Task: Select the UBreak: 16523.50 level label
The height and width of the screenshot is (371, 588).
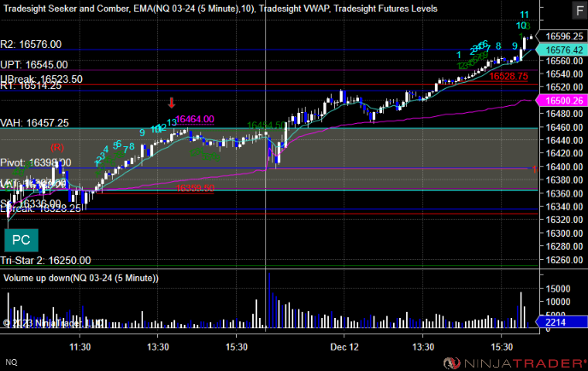Action: [x=41, y=79]
